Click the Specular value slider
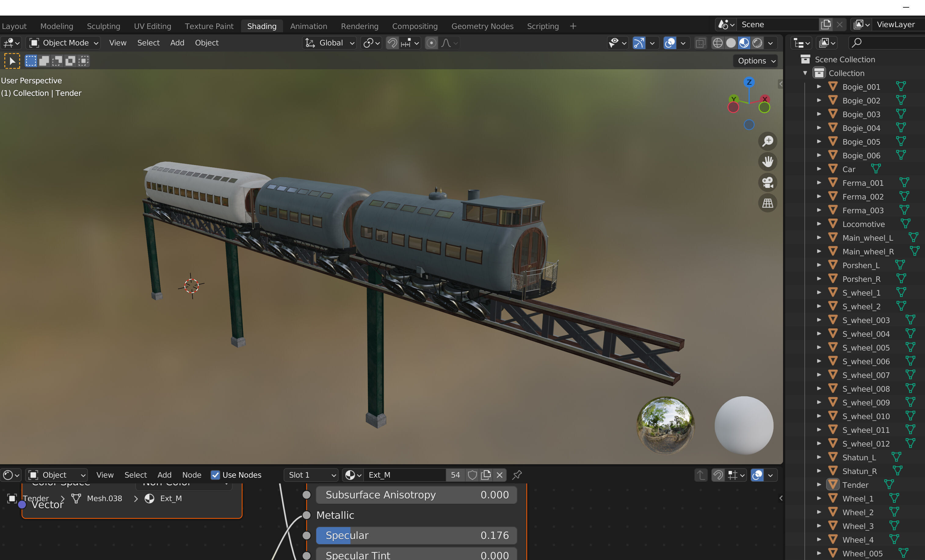This screenshot has width=925, height=560. (x=416, y=535)
